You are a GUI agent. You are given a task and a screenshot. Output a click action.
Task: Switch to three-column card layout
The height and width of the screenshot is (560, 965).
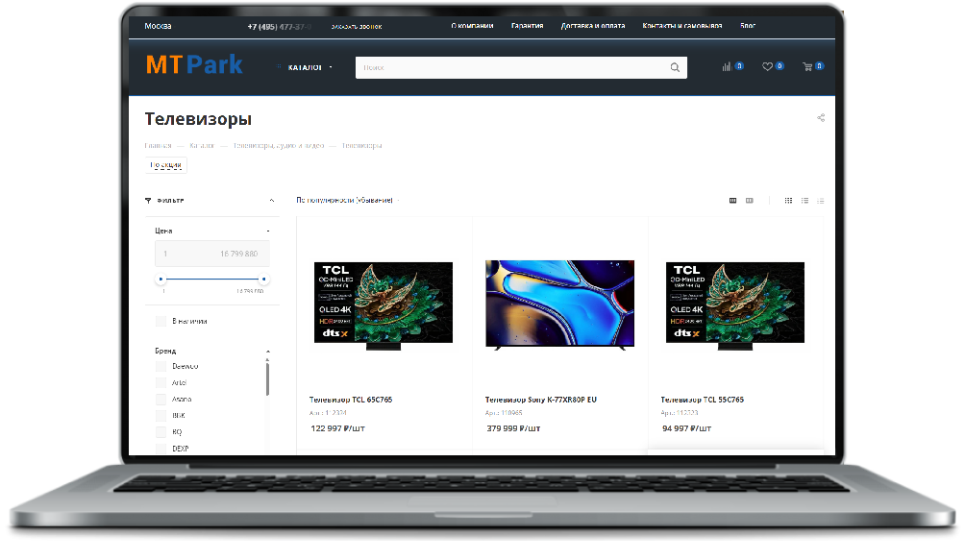[x=733, y=201]
